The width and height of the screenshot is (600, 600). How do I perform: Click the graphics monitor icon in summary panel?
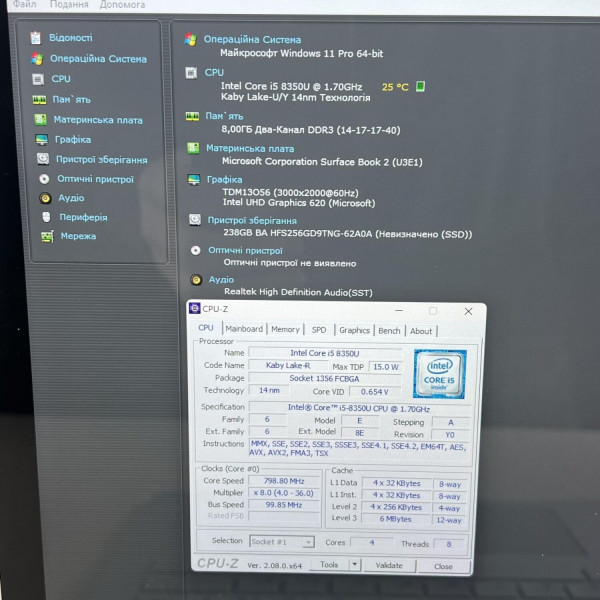(194, 179)
